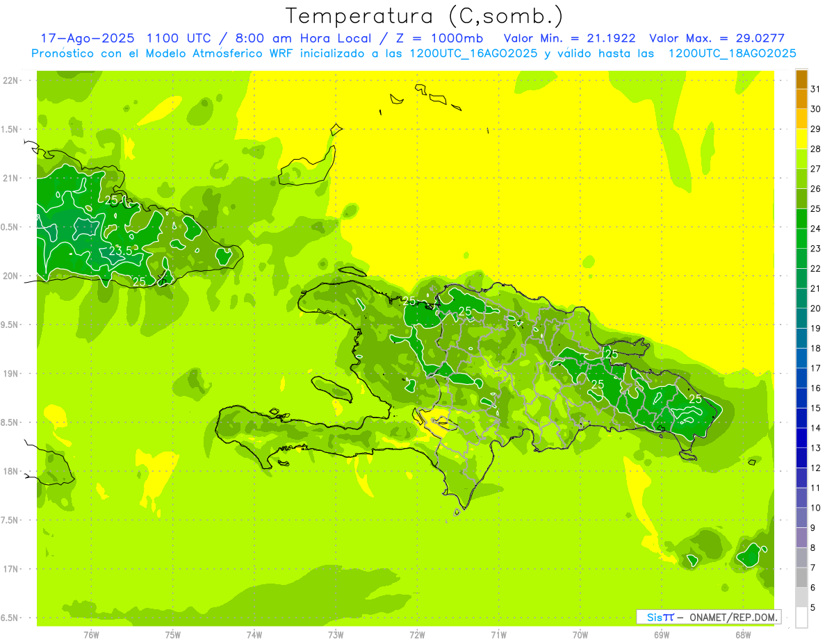Click the "7.5N" latitude axis label
Screen dimensions: 834x644
click(10, 520)
